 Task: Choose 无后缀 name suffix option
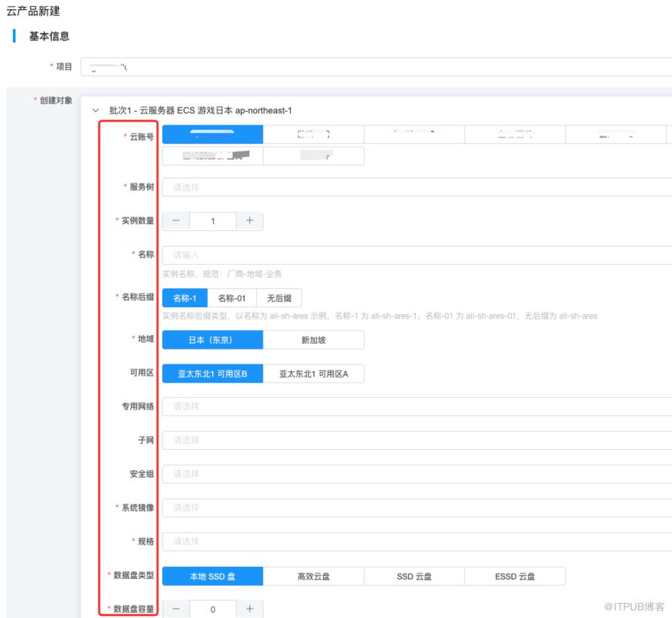(279, 298)
